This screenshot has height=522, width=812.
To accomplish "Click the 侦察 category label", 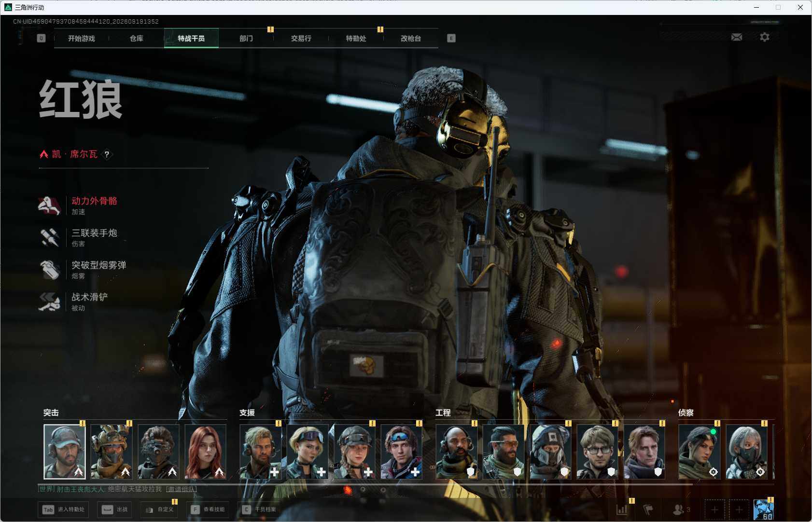I will (686, 413).
